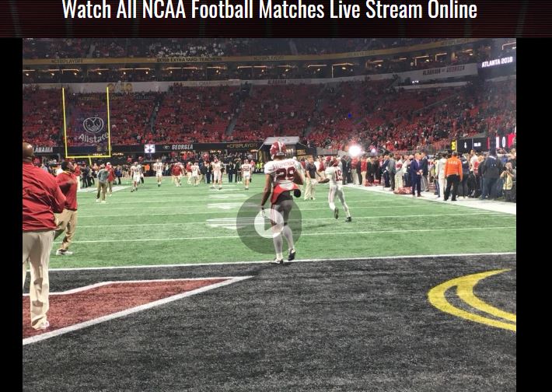552x392 pixels.
Task: Click the Georgia banner on the stadium wall
Action: click(x=179, y=147)
